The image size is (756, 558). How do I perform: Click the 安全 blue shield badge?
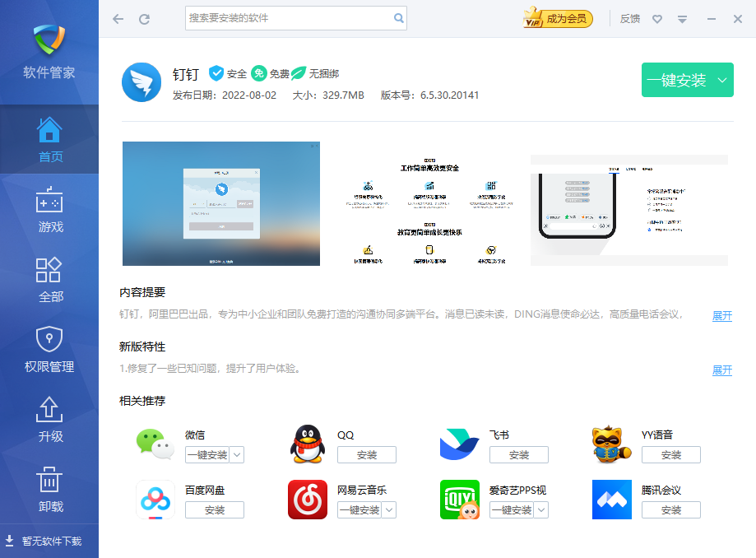pos(216,73)
